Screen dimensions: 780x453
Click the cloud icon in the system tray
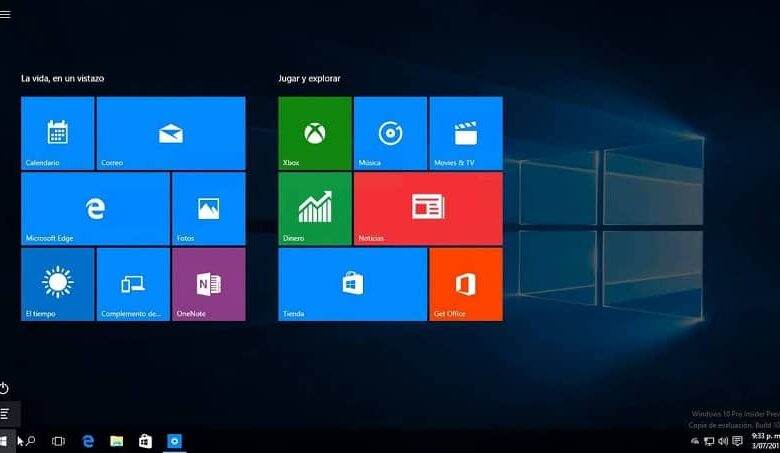(695, 441)
